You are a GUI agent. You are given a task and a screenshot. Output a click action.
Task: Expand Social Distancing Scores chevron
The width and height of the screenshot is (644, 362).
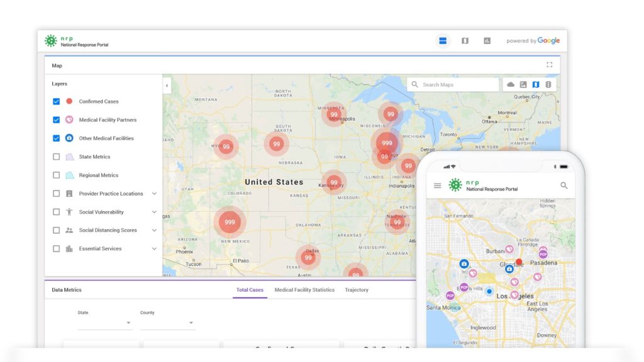click(x=155, y=230)
